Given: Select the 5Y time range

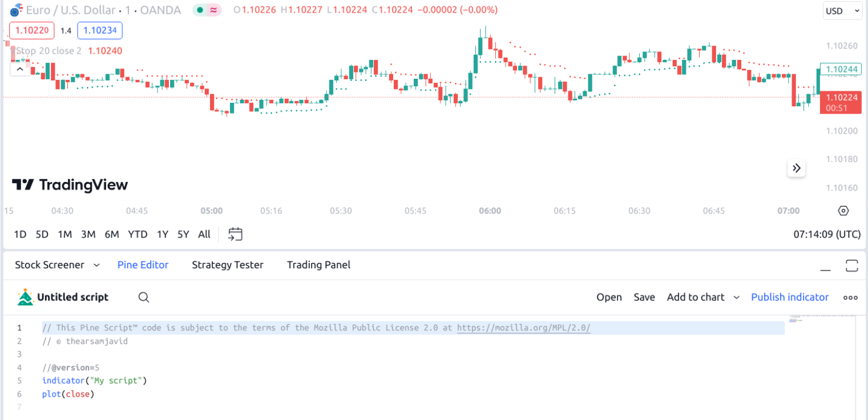Looking at the screenshot, I should pyautogui.click(x=183, y=234).
